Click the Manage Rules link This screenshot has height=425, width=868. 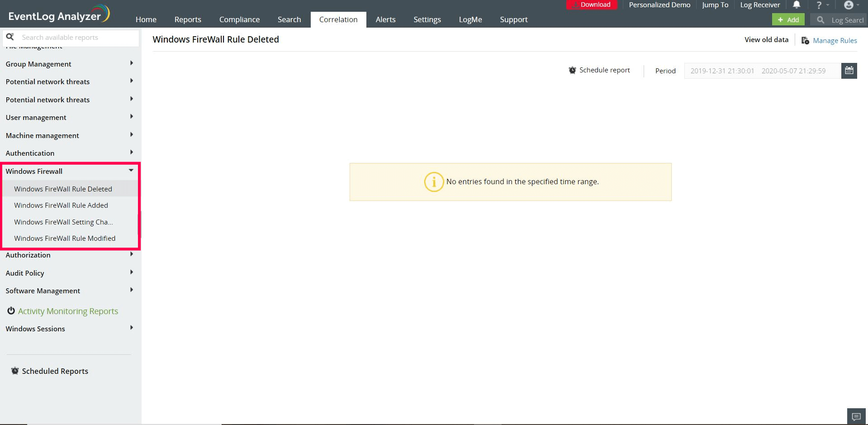point(835,41)
